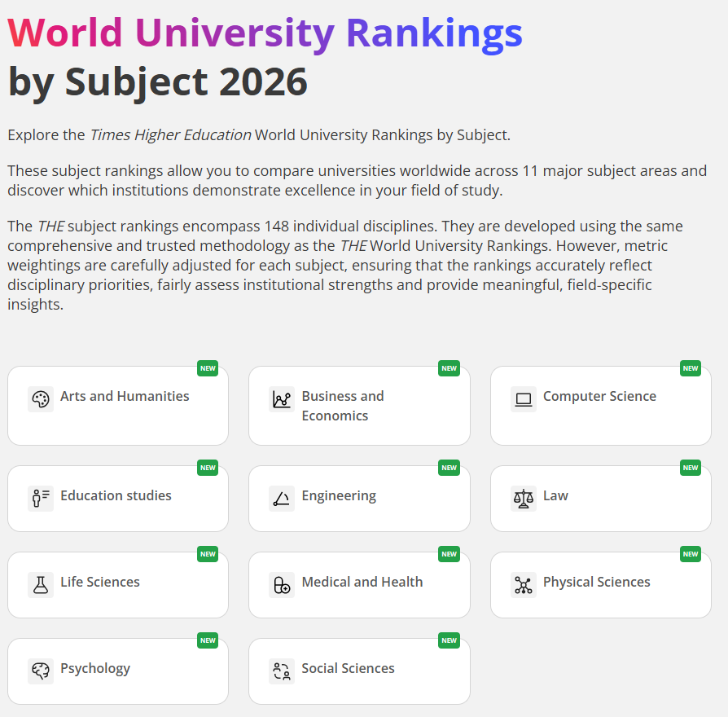
Task: Click the NEW badge on Life Sciences card
Action: (x=208, y=554)
